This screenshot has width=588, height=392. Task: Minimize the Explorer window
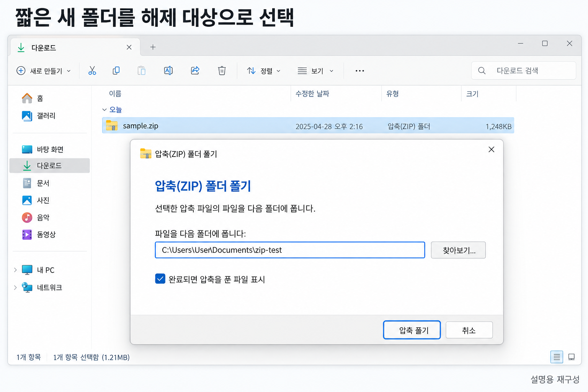pos(521,43)
